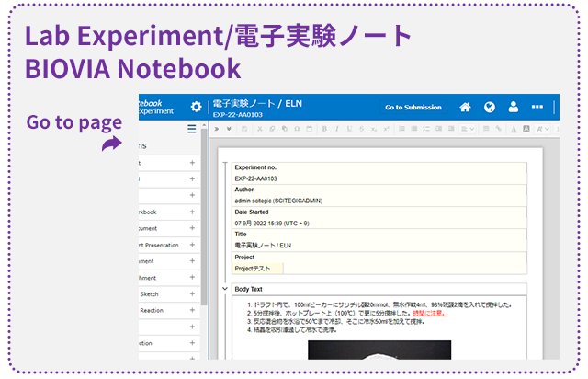Click header title '電子実験ノート / ELN'

257,103
